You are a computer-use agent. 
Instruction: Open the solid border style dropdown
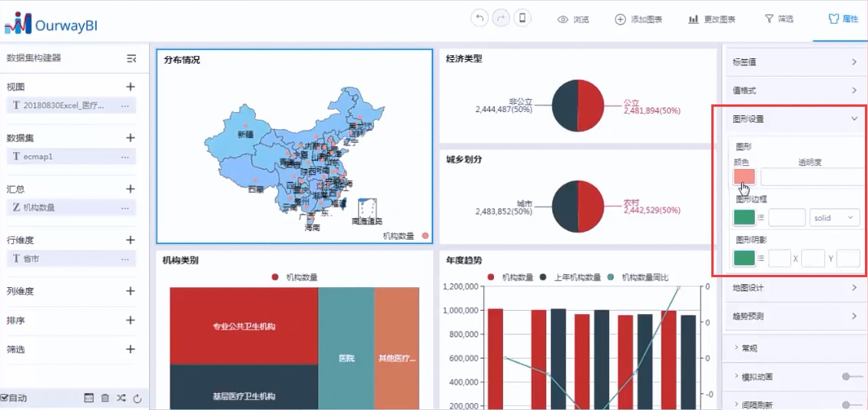[835, 217]
